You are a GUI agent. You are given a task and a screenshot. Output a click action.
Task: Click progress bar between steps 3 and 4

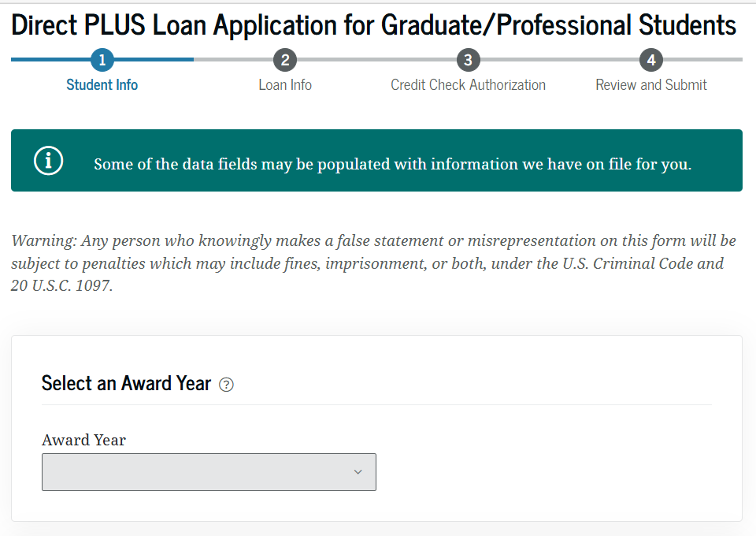pyautogui.click(x=560, y=59)
